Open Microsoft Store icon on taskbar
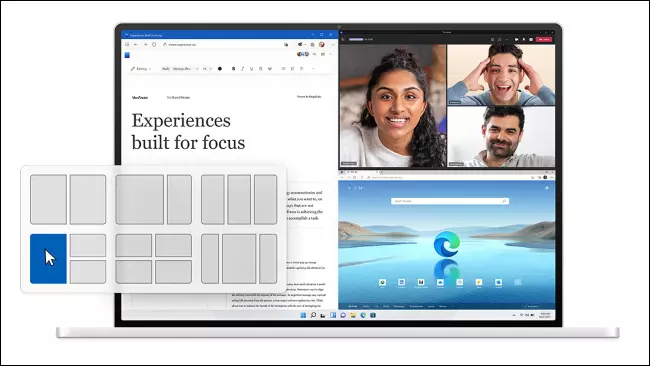The image size is (650, 366). [x=373, y=315]
